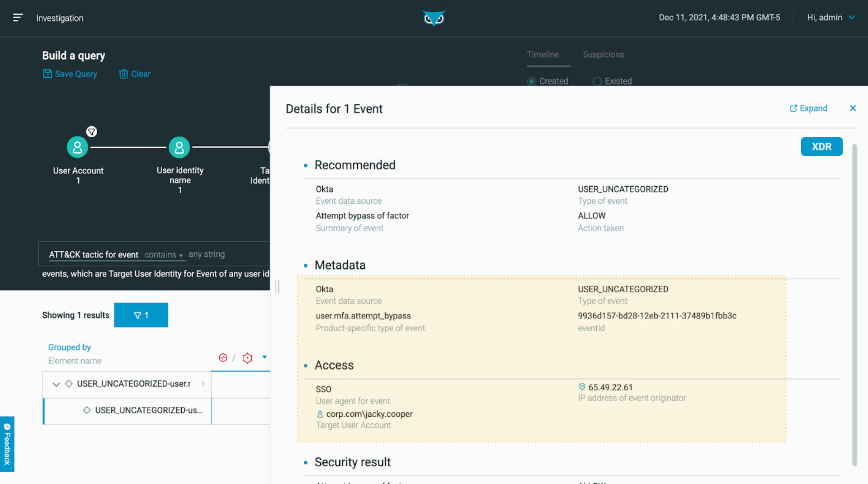The image size is (868, 484).
Task: Click the ATT&CK tactic for event label
Action: pos(94,255)
